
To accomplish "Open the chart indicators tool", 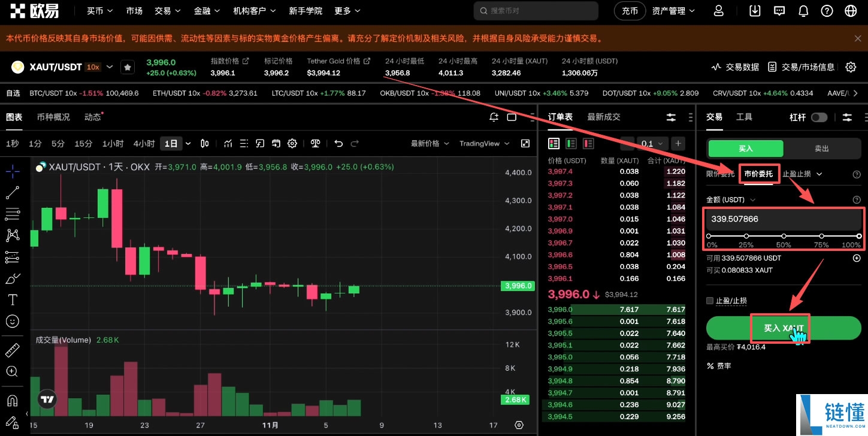I will pyautogui.click(x=228, y=143).
